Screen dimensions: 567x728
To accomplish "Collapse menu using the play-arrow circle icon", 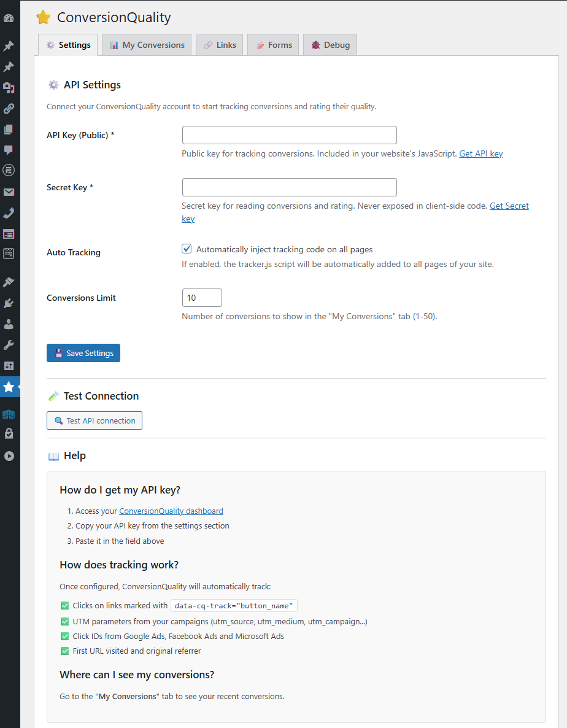I will pos(9,456).
